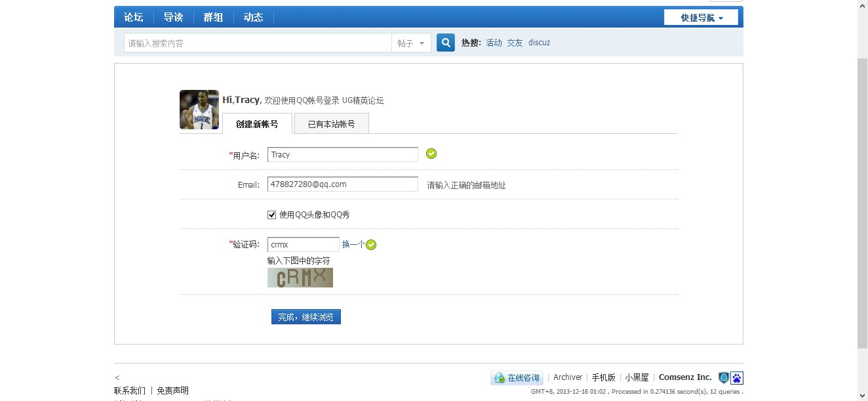The height and width of the screenshot is (401, 868).
Task: Click the green checkmark beside captcha field
Action: 371,245
